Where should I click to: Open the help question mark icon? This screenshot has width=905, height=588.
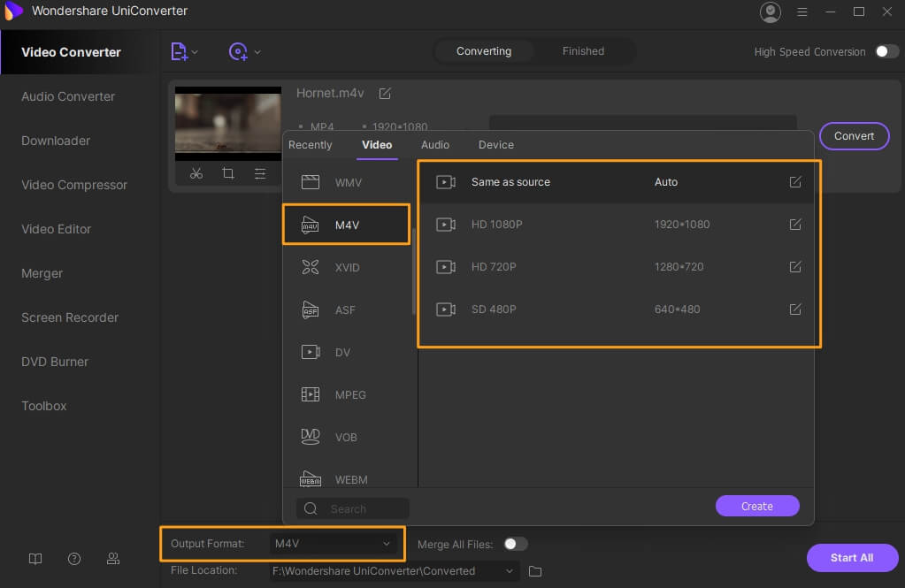tap(74, 559)
